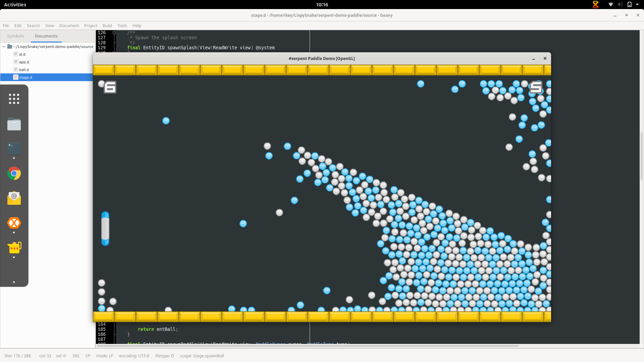
Task: Open the Show Applications grid in dock
Action: pos(14,99)
